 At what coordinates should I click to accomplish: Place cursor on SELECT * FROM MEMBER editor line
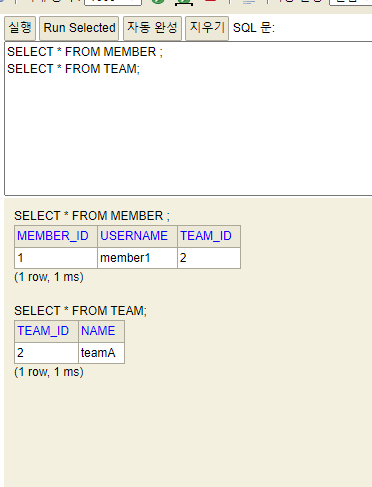tap(85, 52)
